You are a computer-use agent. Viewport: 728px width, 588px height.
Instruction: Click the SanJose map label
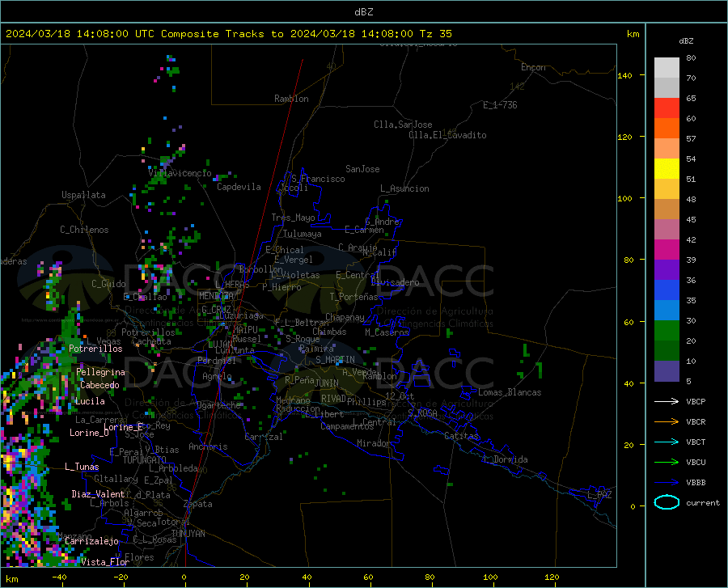(362, 169)
